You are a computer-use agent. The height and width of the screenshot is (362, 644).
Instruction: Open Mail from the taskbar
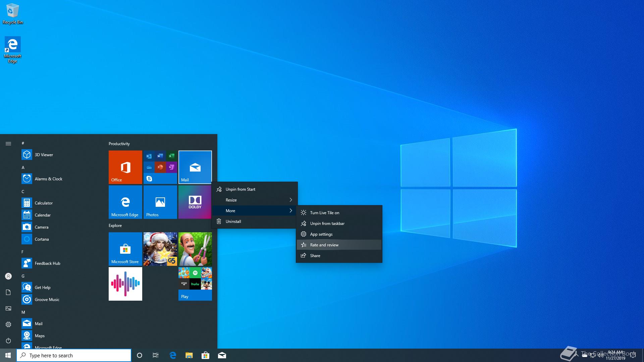(222, 355)
